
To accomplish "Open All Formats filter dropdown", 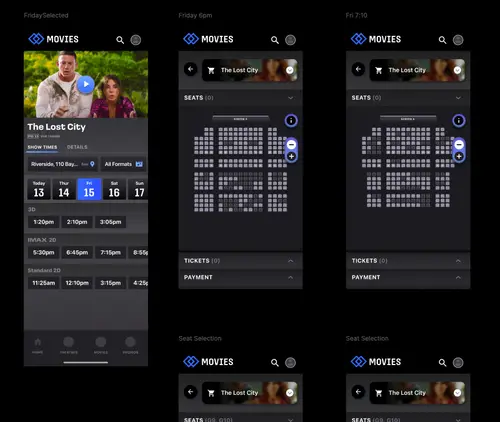I will pyautogui.click(x=123, y=164).
